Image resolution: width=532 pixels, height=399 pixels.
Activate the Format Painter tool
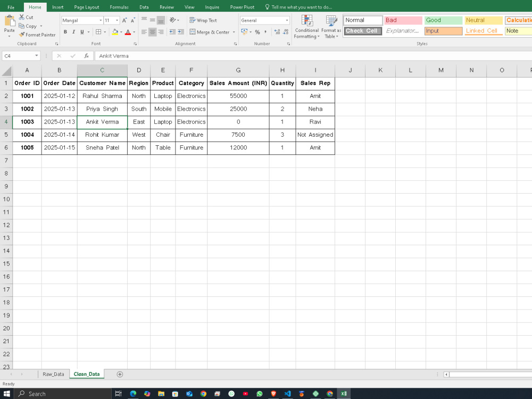coord(37,35)
